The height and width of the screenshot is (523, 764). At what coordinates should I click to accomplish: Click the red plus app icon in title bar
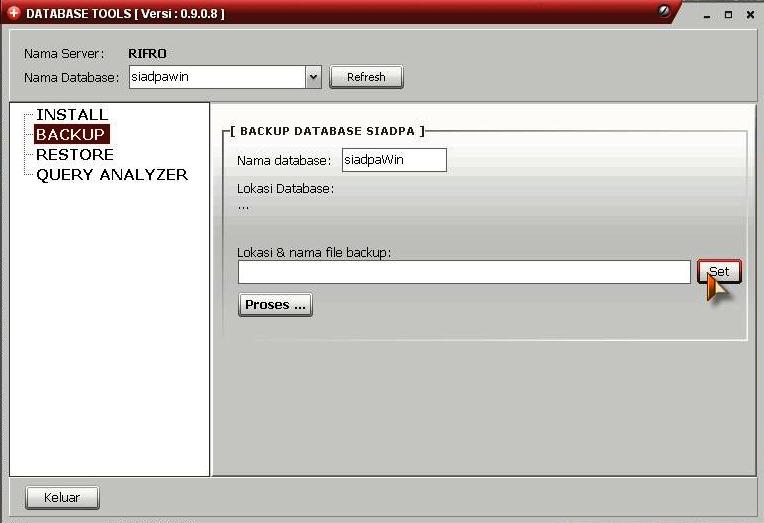pyautogui.click(x=14, y=13)
